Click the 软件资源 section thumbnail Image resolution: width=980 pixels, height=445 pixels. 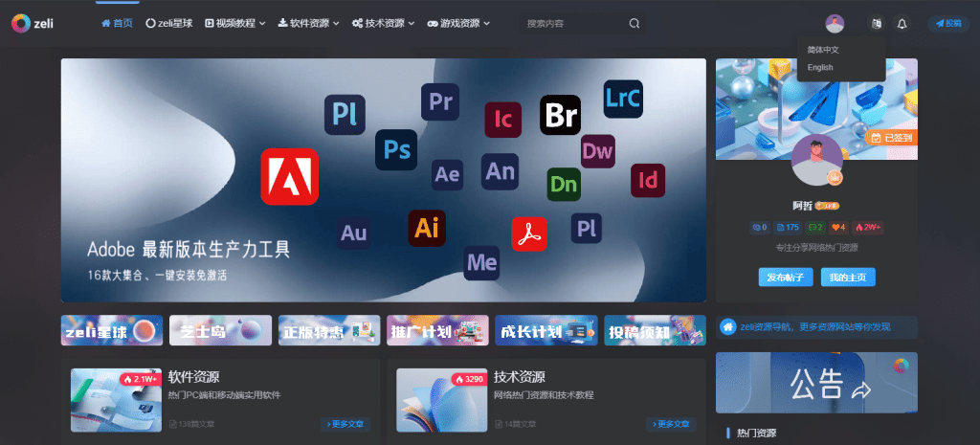[x=116, y=400]
